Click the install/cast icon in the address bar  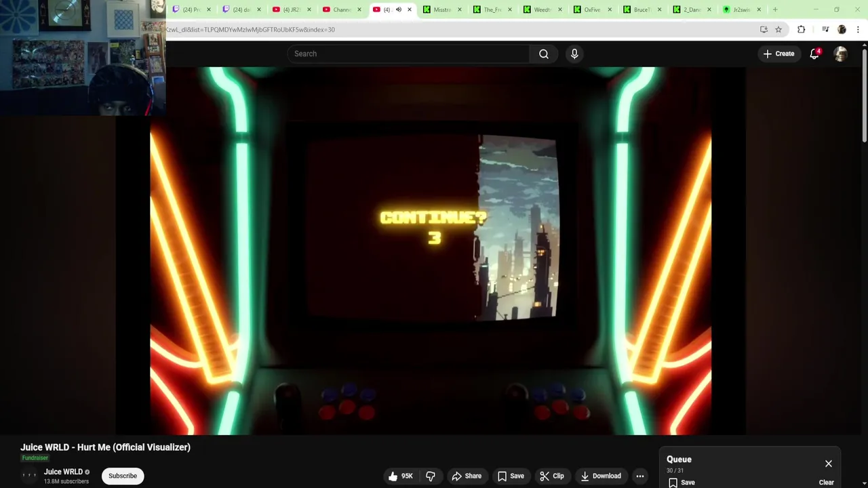[x=764, y=29]
